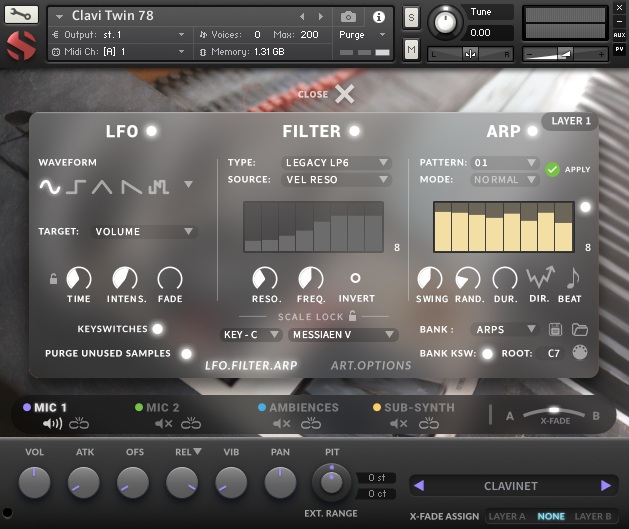Save the ARP bank with floppy icon

click(x=557, y=329)
